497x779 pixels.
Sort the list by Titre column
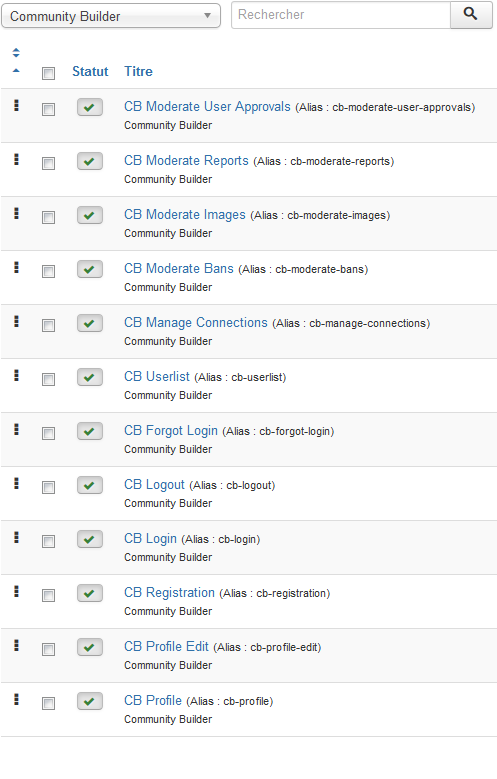[x=138, y=72]
